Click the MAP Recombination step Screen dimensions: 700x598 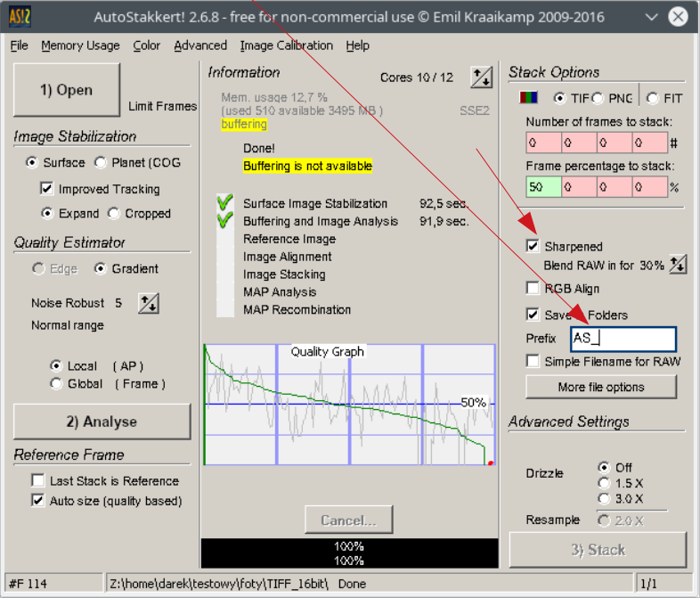click(x=297, y=309)
